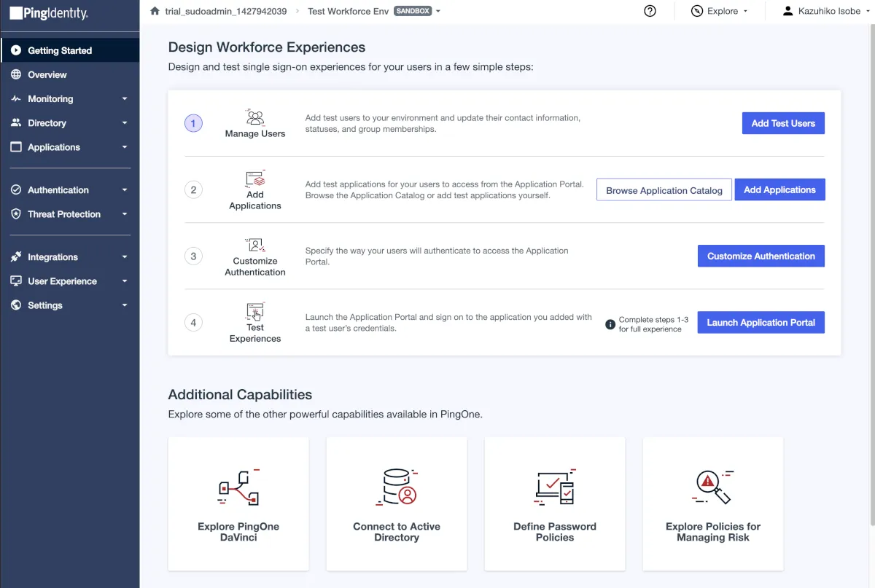The width and height of the screenshot is (875, 588).
Task: Click the Explore Policies for Managing Risk icon
Action: click(x=712, y=487)
